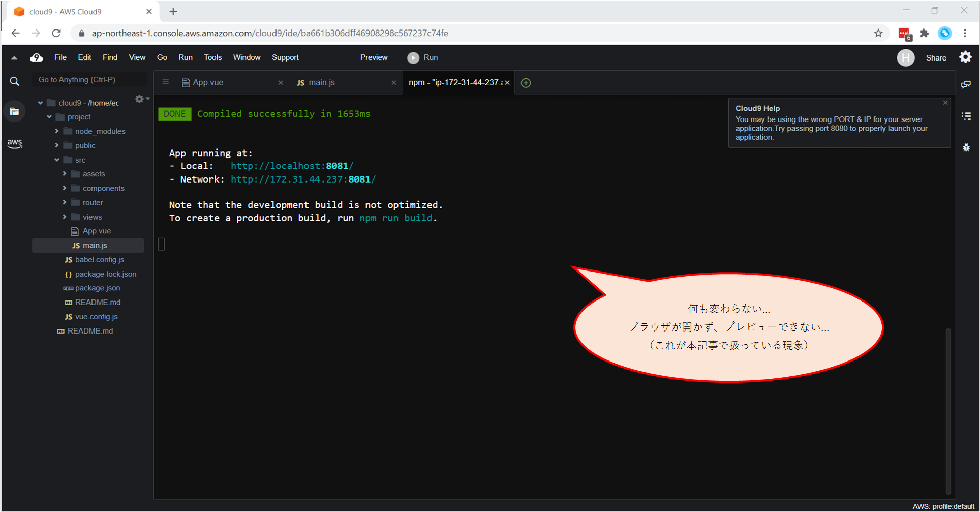This screenshot has width=980, height=512.
Task: Open the Support menu
Action: [285, 57]
